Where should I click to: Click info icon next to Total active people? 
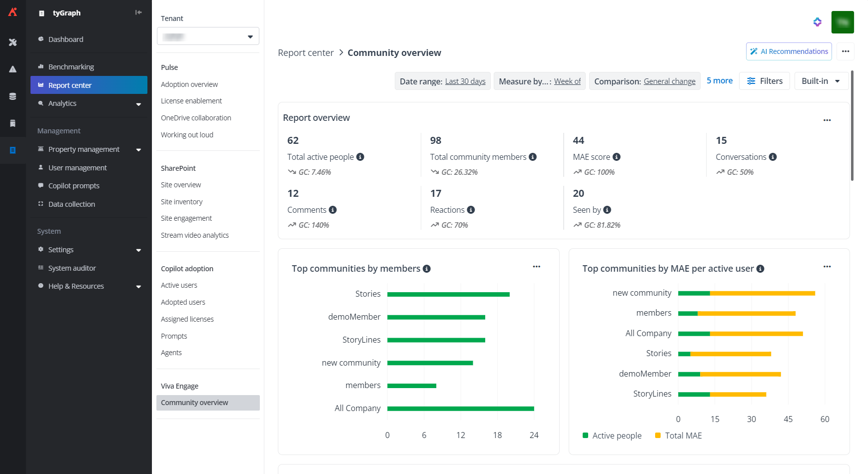(x=360, y=157)
